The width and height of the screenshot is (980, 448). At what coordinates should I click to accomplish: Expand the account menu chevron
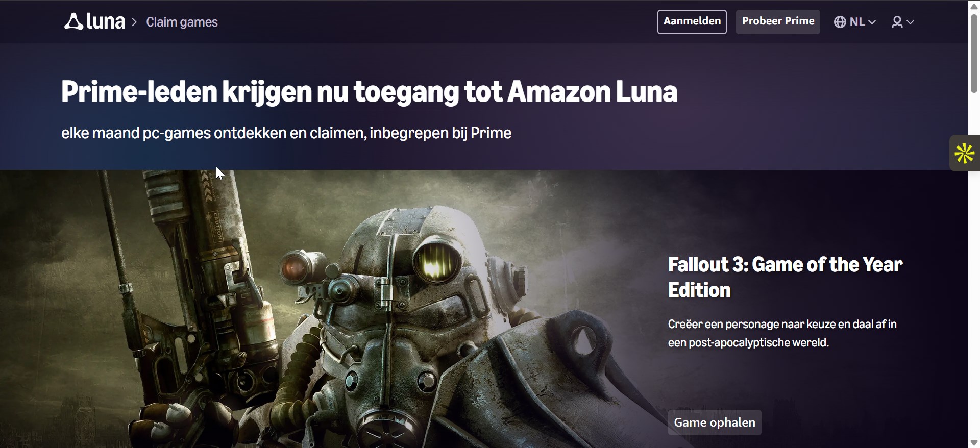(x=910, y=22)
